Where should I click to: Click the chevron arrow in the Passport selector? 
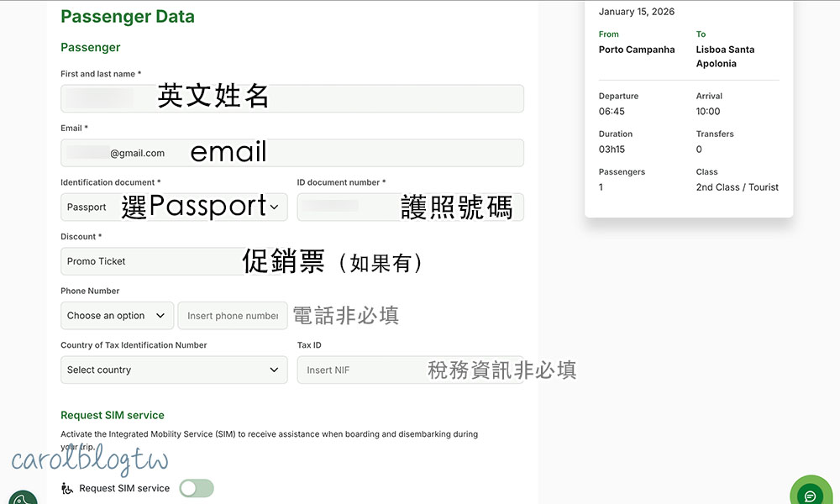[274, 207]
